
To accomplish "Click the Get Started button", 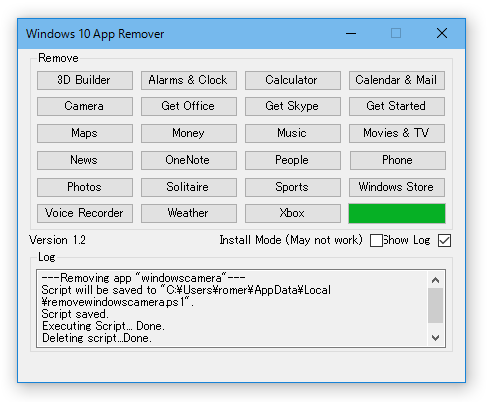I will pyautogui.click(x=397, y=106).
